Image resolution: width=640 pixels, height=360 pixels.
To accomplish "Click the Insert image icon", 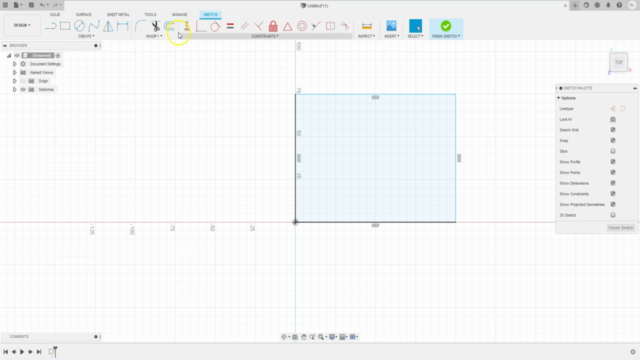I will (x=391, y=26).
